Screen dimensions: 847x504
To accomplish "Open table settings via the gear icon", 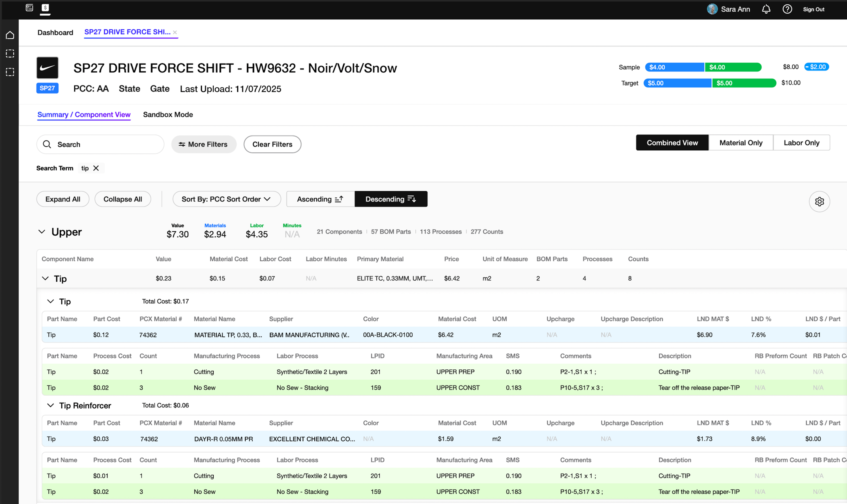I will (819, 201).
